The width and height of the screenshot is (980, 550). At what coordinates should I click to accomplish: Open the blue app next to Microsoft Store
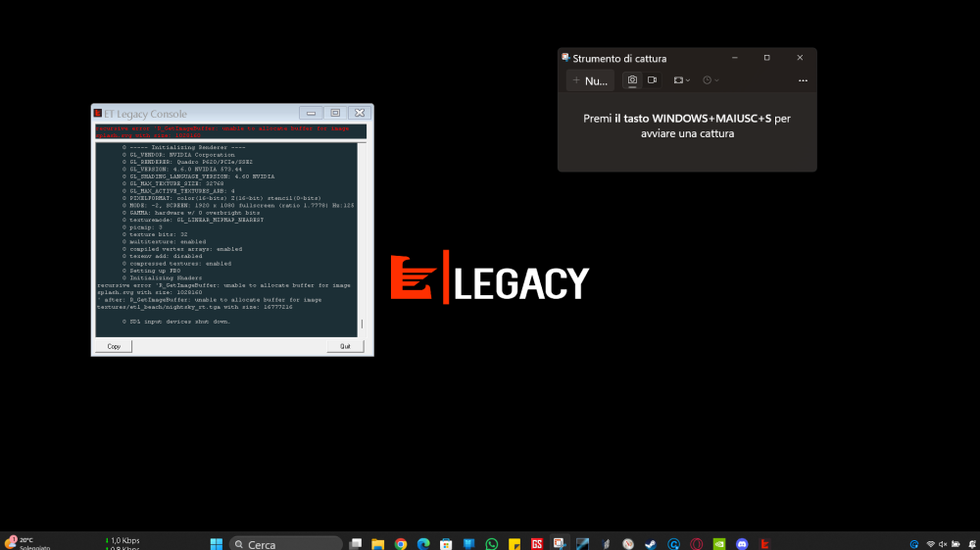coord(468,544)
